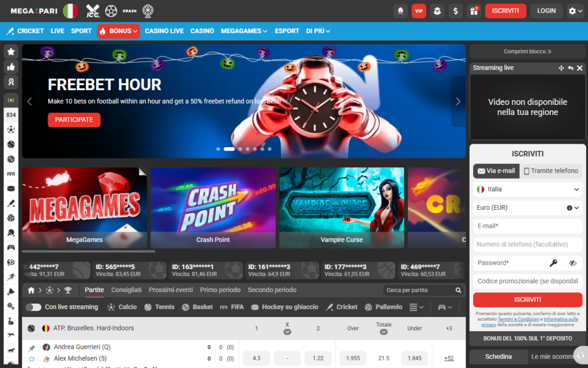Screen dimensions: 588x368
Task: Open the Cricket menu item
Action: click(25, 31)
